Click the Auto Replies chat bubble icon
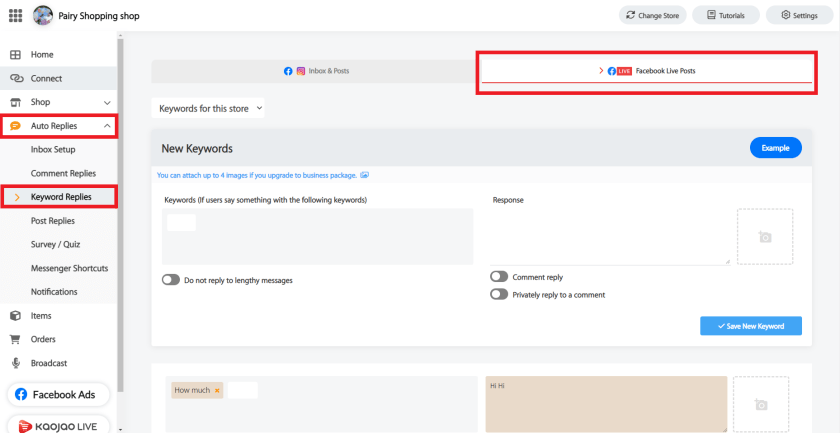 point(16,126)
